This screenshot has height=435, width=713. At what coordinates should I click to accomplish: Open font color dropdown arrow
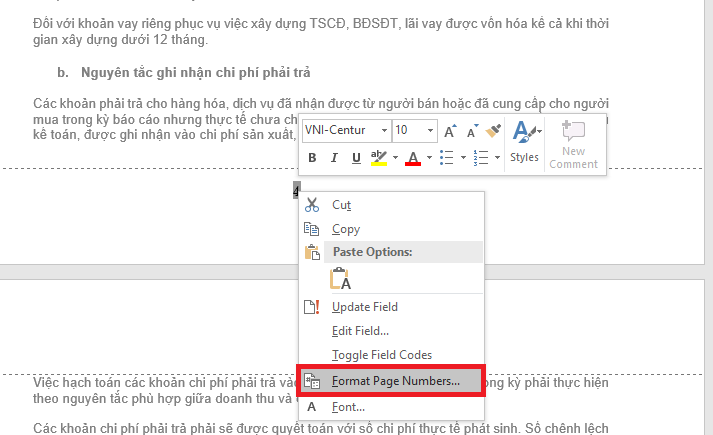pyautogui.click(x=429, y=158)
